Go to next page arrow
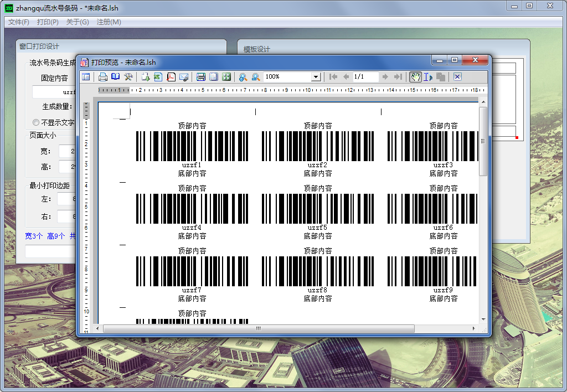 click(385, 76)
